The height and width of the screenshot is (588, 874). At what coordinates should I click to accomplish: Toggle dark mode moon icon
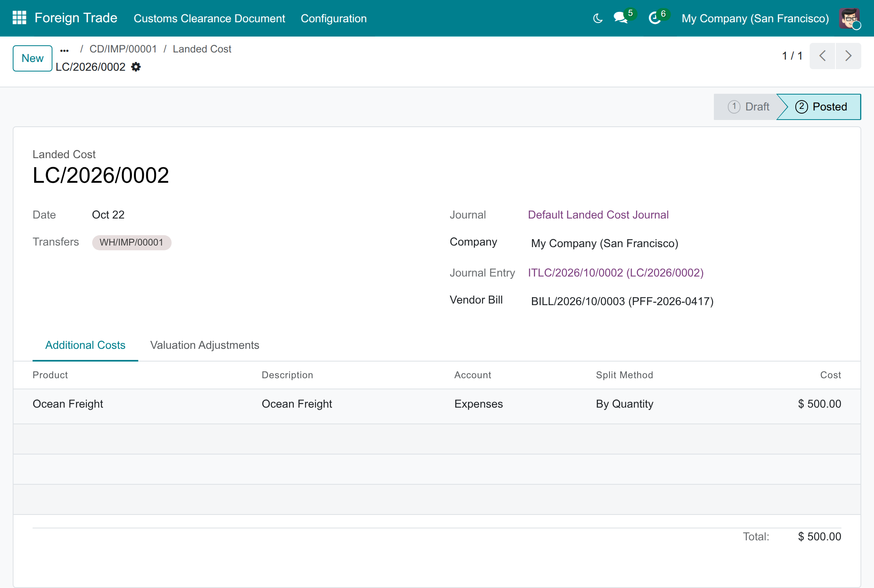[597, 18]
